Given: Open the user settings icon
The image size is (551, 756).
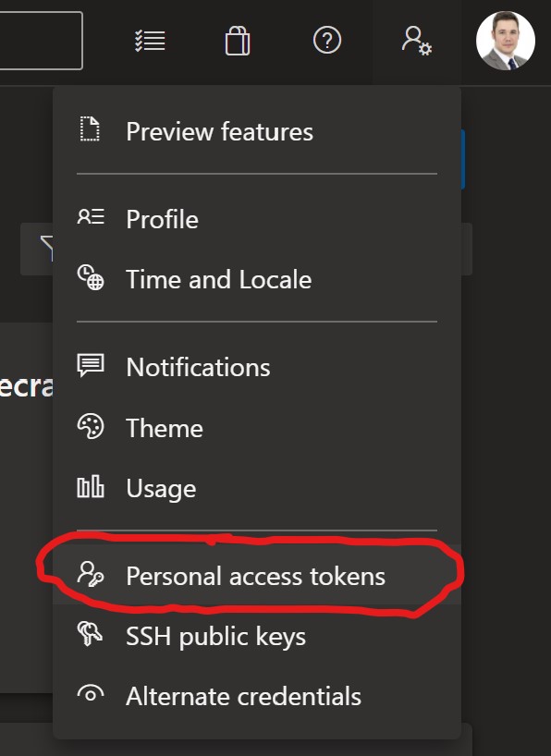Looking at the screenshot, I should coord(417,41).
